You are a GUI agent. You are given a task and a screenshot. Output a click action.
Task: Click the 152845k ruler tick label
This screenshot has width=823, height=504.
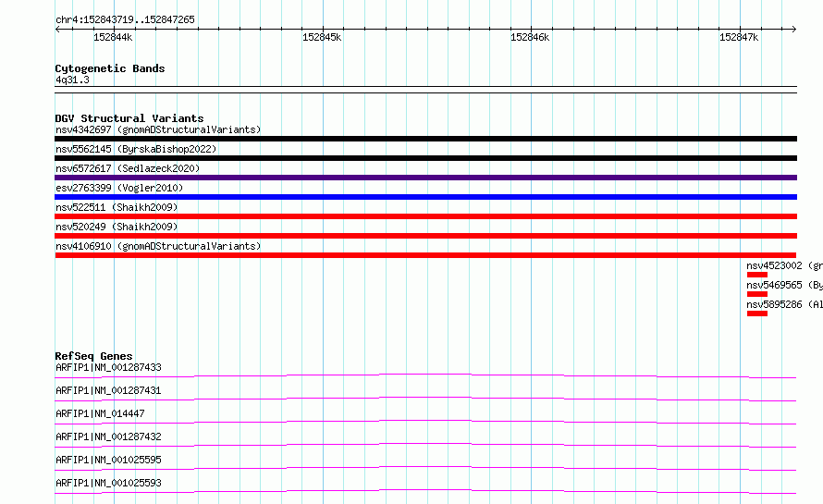(x=322, y=37)
